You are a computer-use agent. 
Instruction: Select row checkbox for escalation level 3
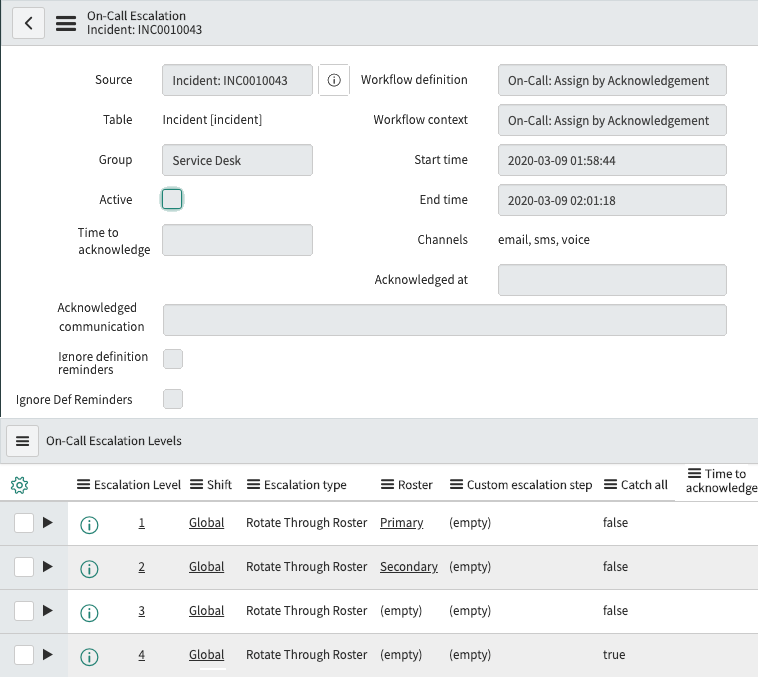click(24, 611)
